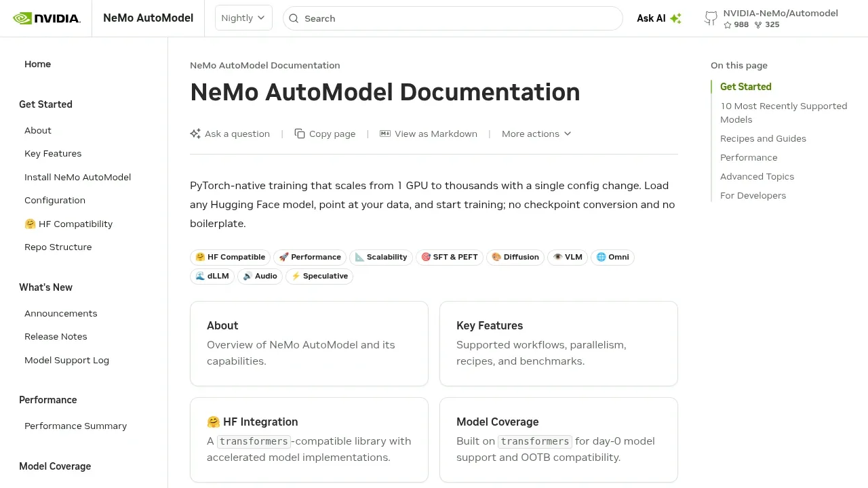Jump to For Developers section
The image size is (868, 488).
[753, 195]
